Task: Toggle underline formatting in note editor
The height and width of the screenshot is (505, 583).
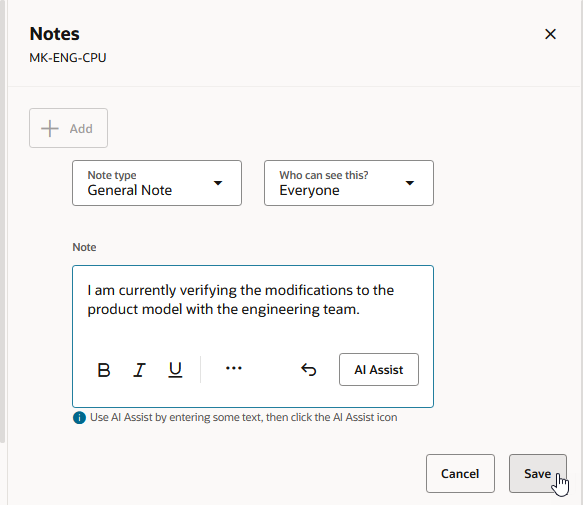Action: coord(175,370)
